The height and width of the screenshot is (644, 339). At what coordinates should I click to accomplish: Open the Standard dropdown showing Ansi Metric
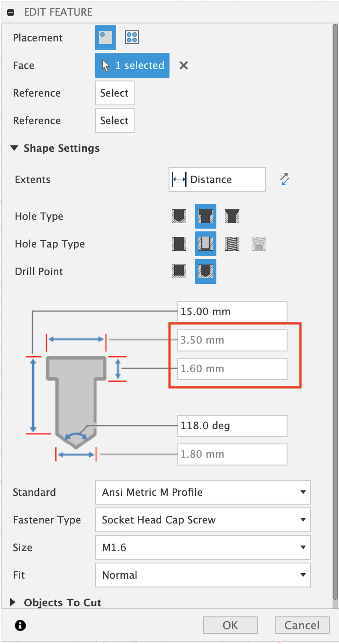point(203,492)
